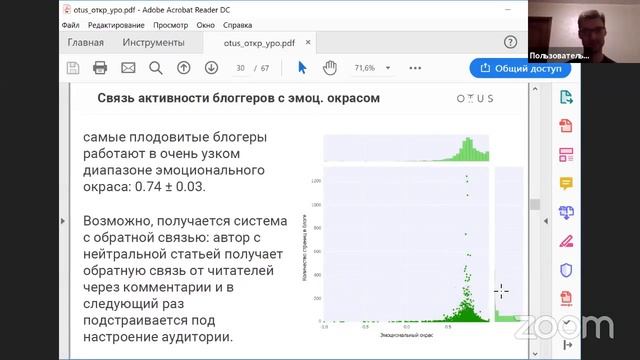
Task: Select the otus_откр_уро.pdf document tab
Action: click(x=259, y=43)
